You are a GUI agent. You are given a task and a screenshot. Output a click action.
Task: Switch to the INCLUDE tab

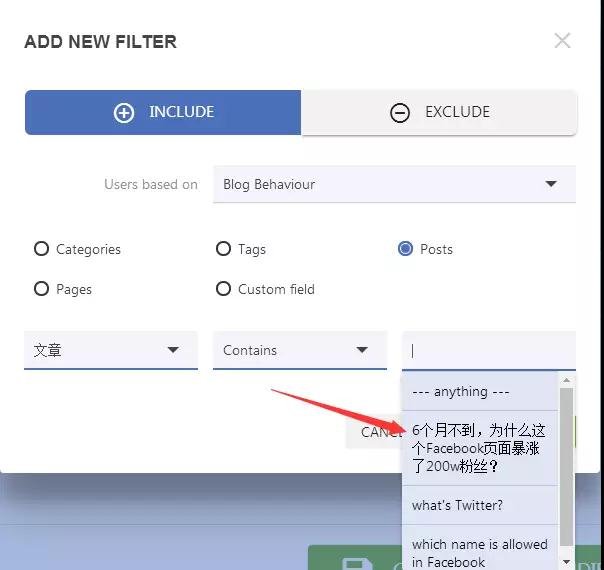[x=163, y=113]
